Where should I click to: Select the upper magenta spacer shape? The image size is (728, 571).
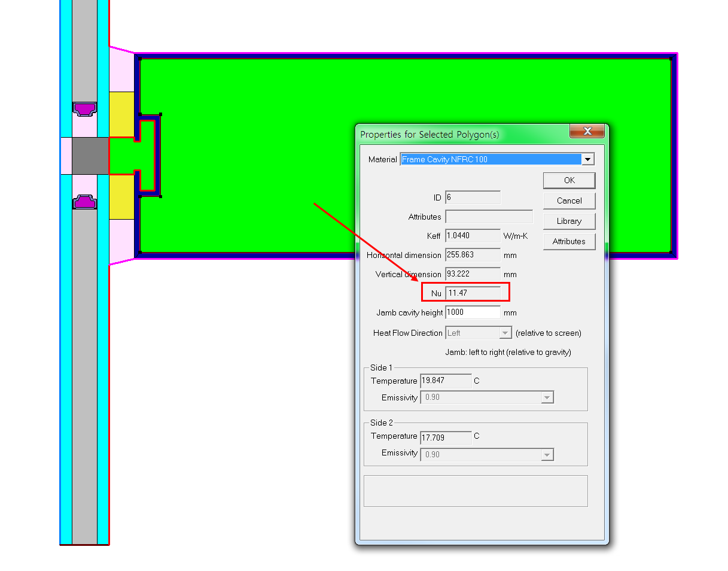coord(84,108)
